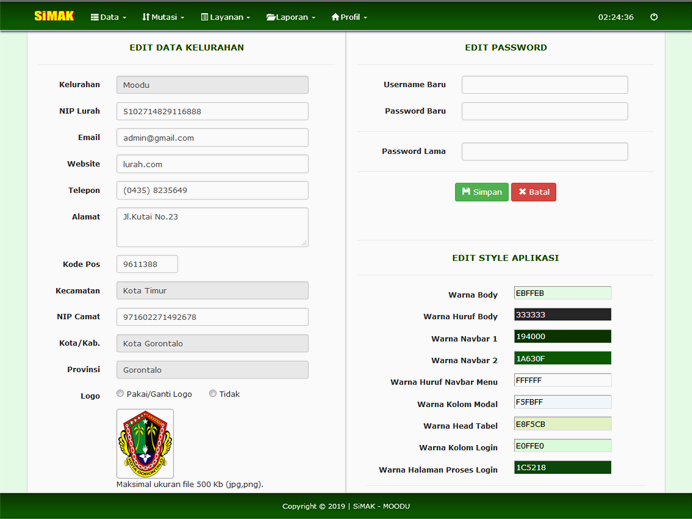This screenshot has height=519, width=692.
Task: Pick the Warna Navbar 1 color field
Action: point(561,337)
